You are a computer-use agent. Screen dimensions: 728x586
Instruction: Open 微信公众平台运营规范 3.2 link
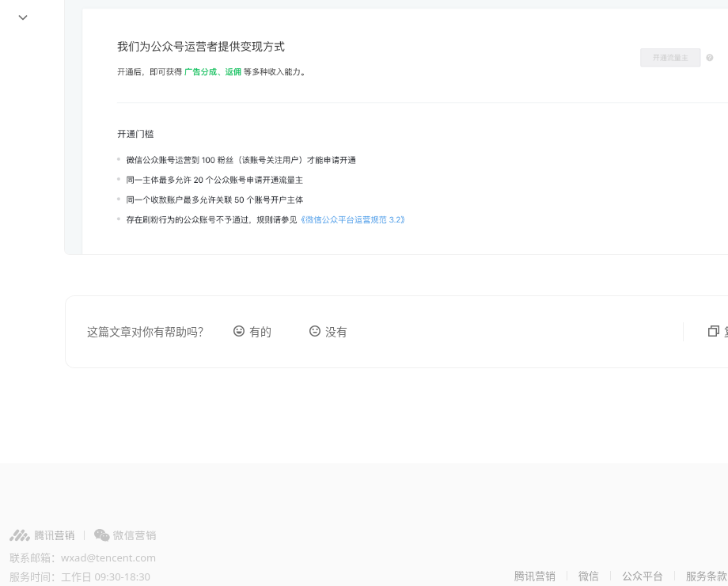(x=353, y=220)
